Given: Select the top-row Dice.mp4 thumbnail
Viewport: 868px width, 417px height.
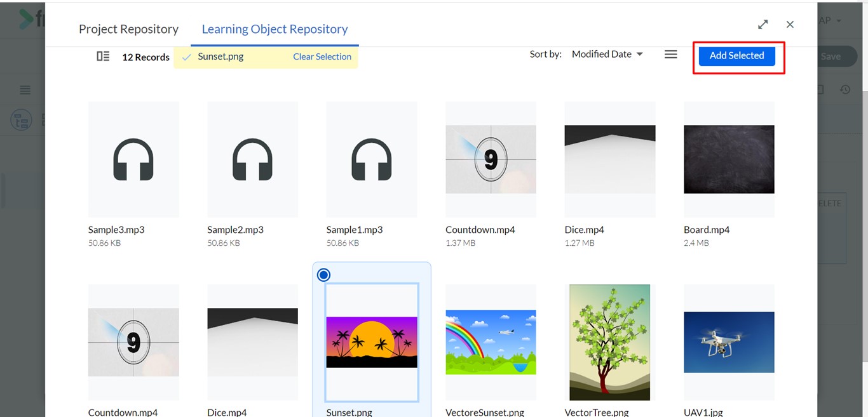Looking at the screenshot, I should 610,159.
